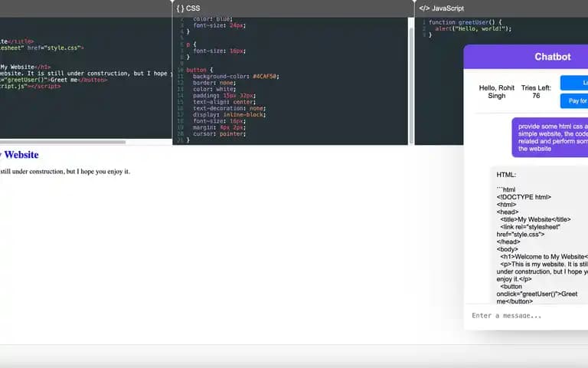Click the ```html line in the chatbot reply
The width and height of the screenshot is (588, 368).
[x=506, y=189]
